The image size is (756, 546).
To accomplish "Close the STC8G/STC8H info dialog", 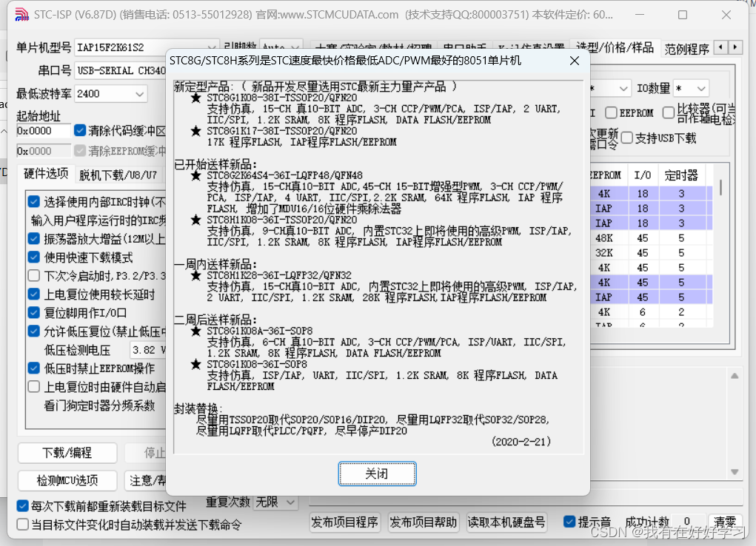I will click(575, 61).
